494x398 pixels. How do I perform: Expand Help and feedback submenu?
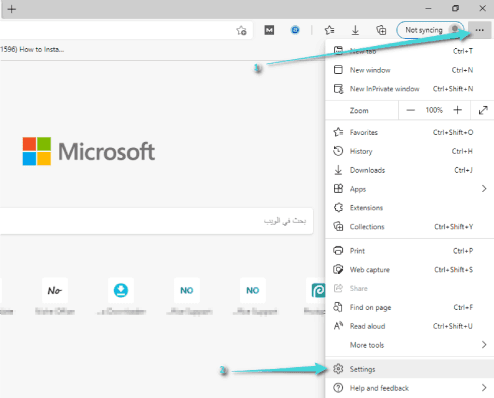click(410, 388)
